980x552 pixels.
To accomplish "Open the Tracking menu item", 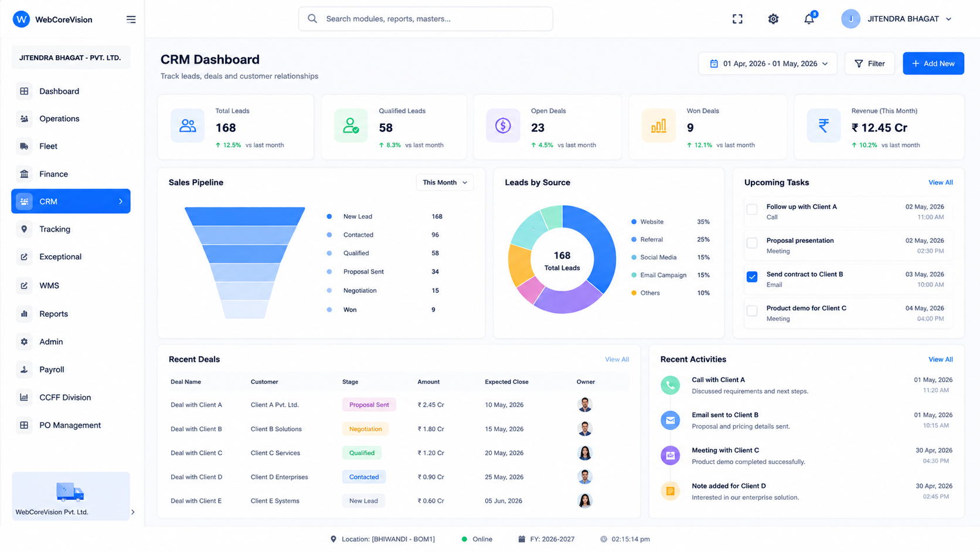I will coord(71,229).
